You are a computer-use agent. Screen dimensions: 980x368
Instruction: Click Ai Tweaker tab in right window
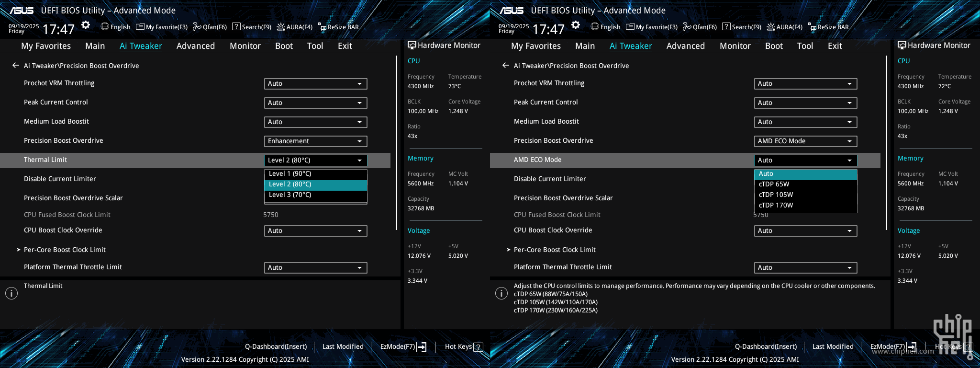click(x=631, y=46)
